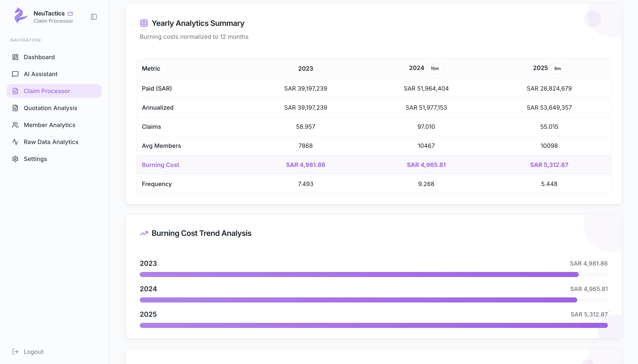
Task: Click the Logout arrow icon
Action: 15,352
